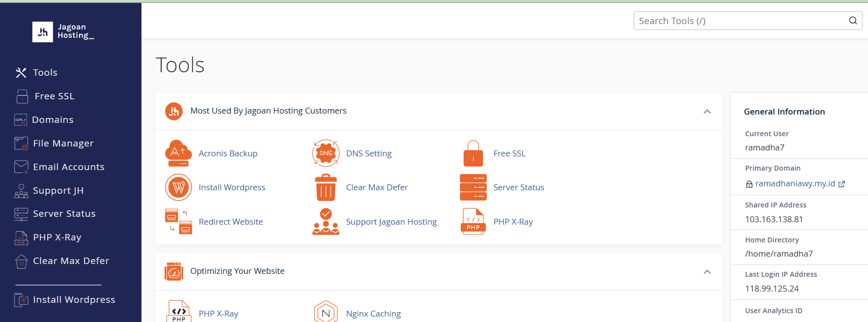The width and height of the screenshot is (868, 322).
Task: Open the ramadhaniawy.my.id primary domain link
Action: pos(795,183)
